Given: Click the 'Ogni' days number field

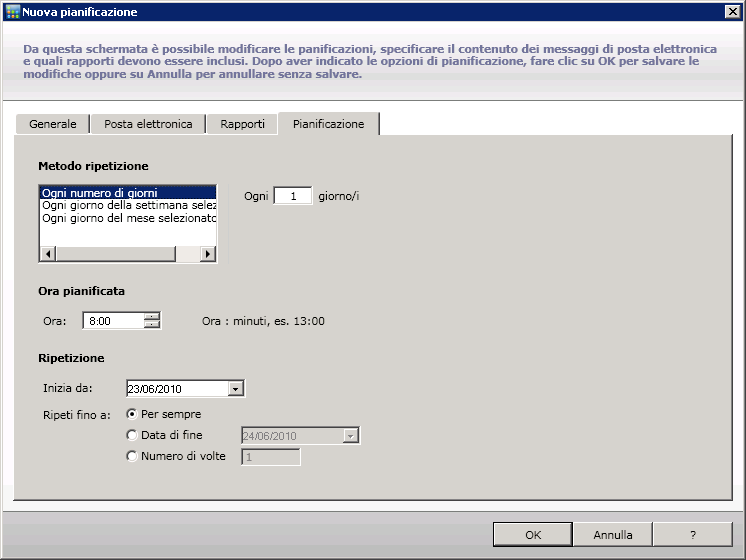Looking at the screenshot, I should 293,196.
